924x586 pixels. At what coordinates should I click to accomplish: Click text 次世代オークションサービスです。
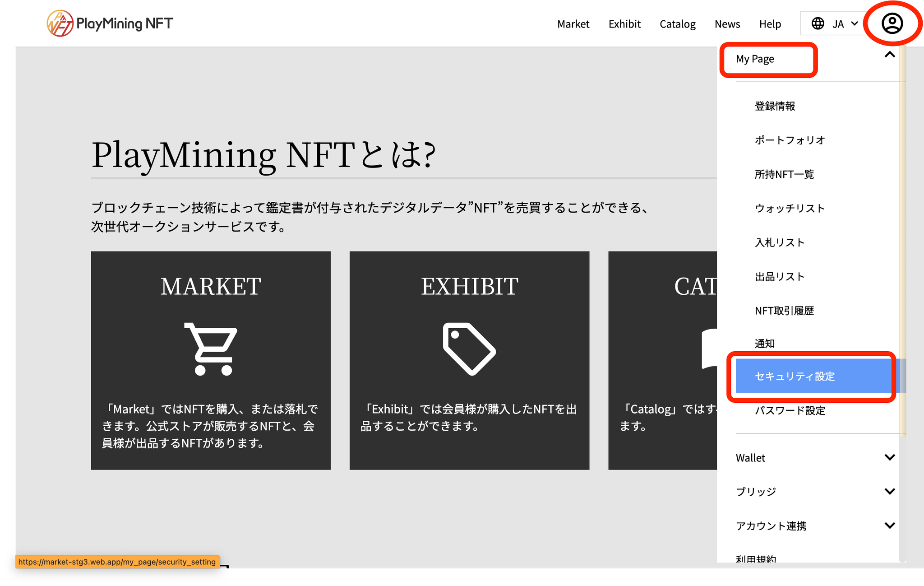click(189, 226)
